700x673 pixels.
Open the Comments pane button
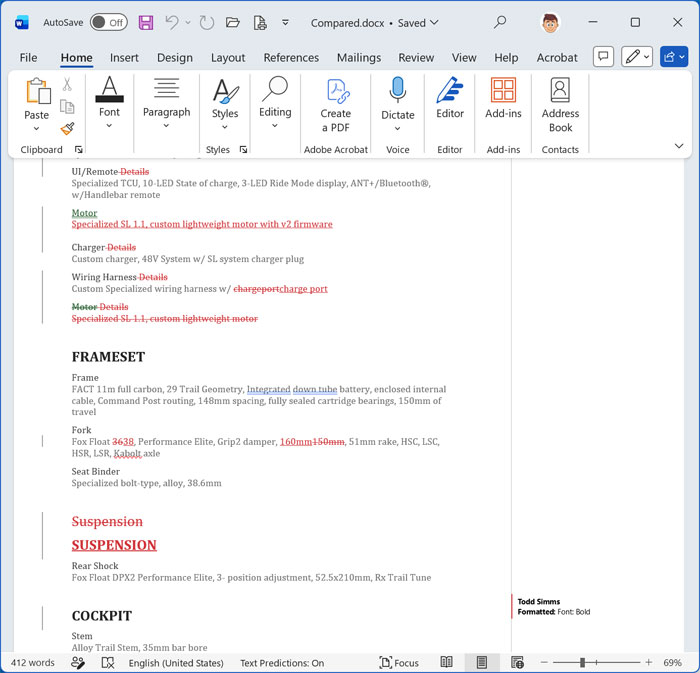click(x=603, y=57)
